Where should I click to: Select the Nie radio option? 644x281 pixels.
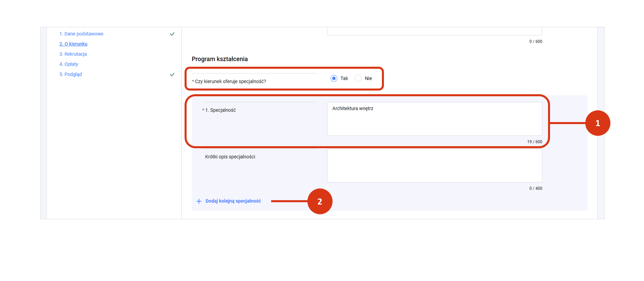pos(358,78)
